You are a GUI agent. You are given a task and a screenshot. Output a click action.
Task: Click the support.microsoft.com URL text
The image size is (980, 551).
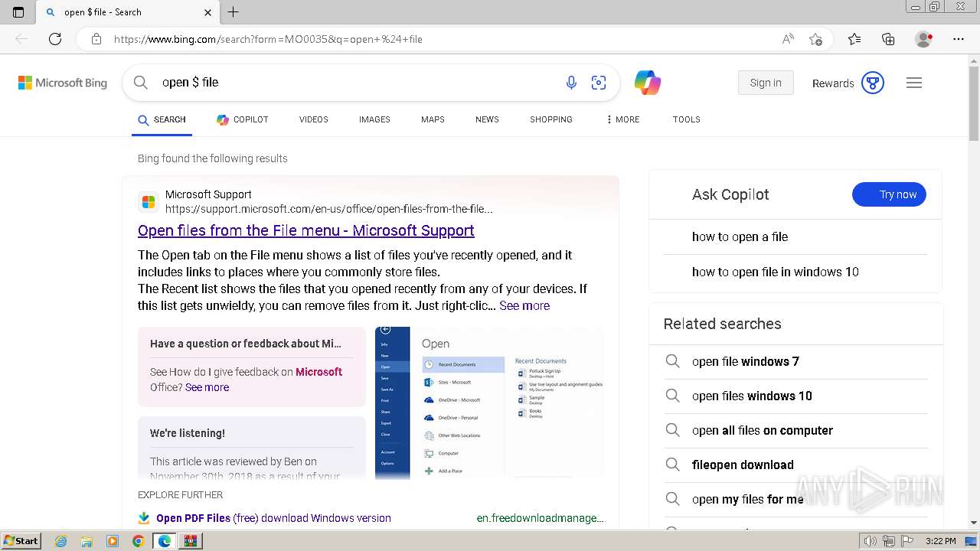tap(329, 209)
